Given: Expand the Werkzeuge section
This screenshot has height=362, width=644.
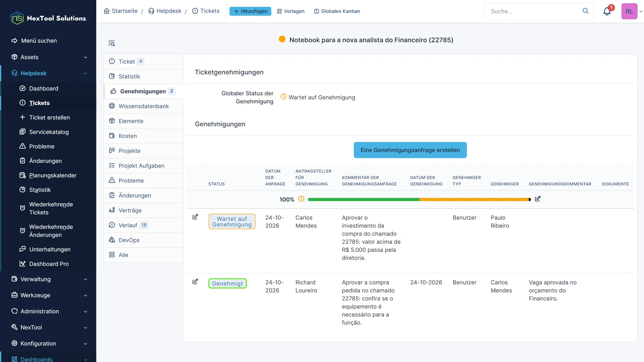Looking at the screenshot, I should click(x=48, y=295).
